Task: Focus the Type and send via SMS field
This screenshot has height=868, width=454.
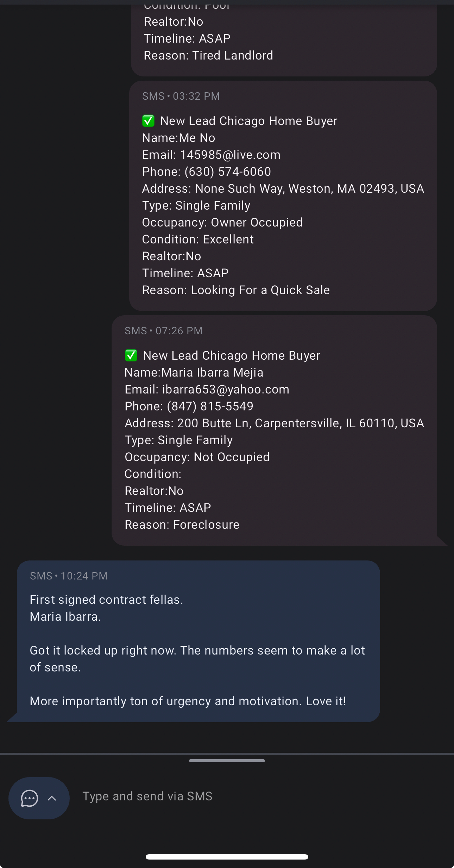Action: pyautogui.click(x=246, y=796)
